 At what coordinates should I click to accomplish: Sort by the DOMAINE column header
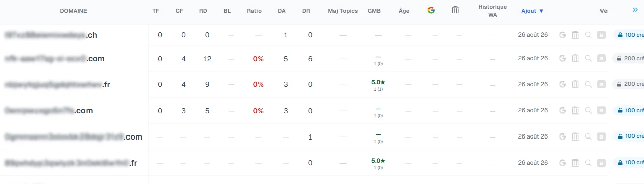point(73,11)
